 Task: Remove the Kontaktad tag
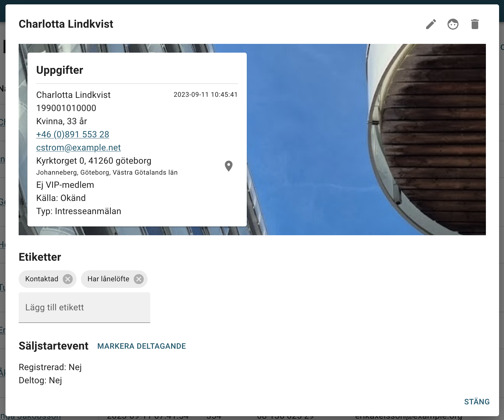pos(68,279)
